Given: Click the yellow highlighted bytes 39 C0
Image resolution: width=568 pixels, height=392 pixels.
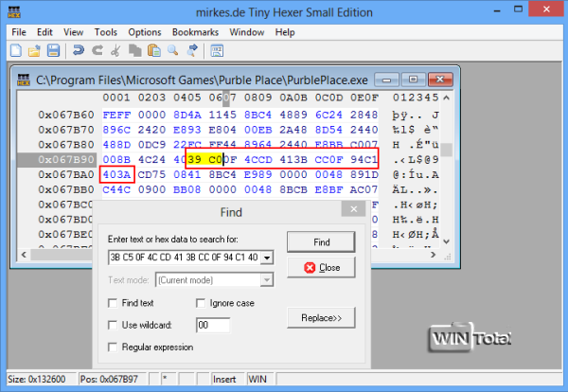Looking at the screenshot, I should (205, 159).
